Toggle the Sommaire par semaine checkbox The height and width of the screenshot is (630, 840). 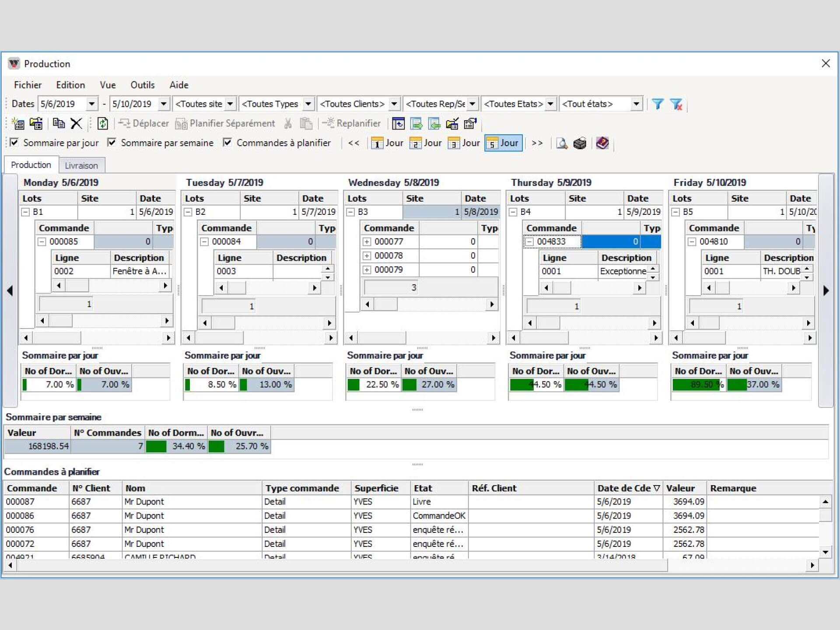(112, 143)
